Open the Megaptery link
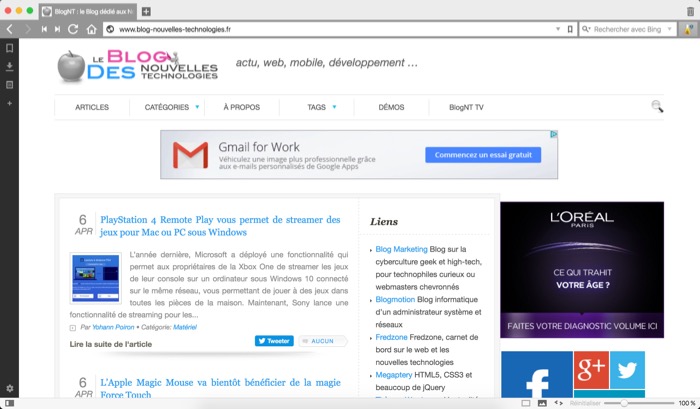Image resolution: width=700 pixels, height=409 pixels. pyautogui.click(x=394, y=375)
